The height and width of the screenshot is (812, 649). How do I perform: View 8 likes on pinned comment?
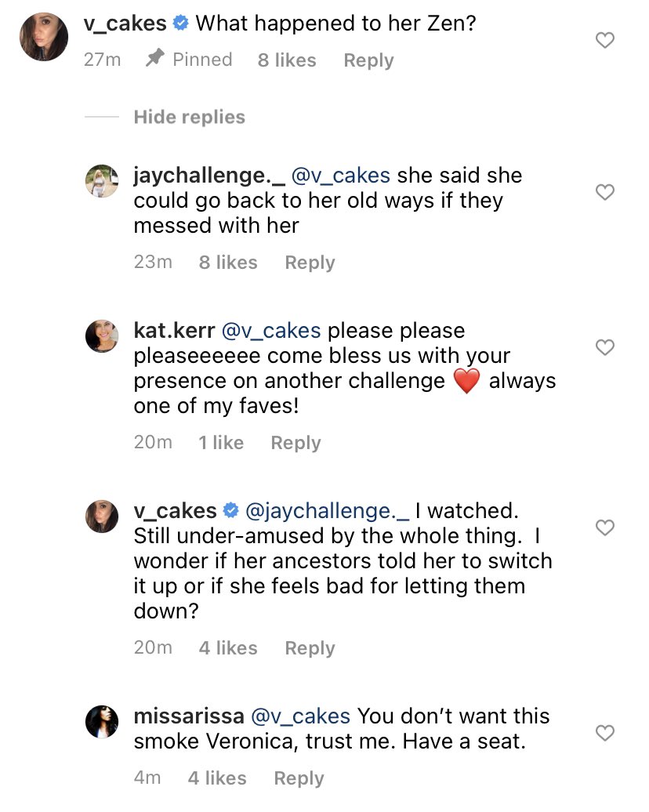[x=287, y=60]
